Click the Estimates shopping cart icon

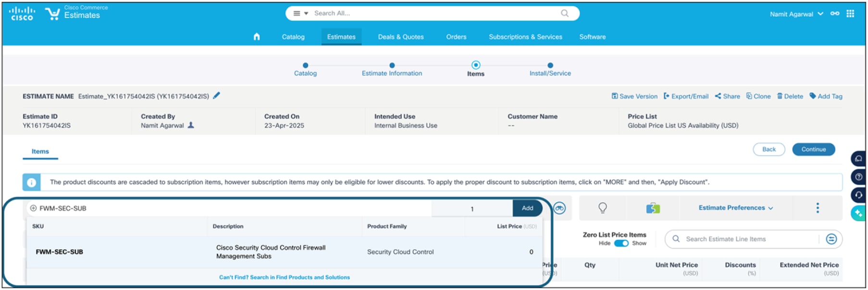[52, 13]
